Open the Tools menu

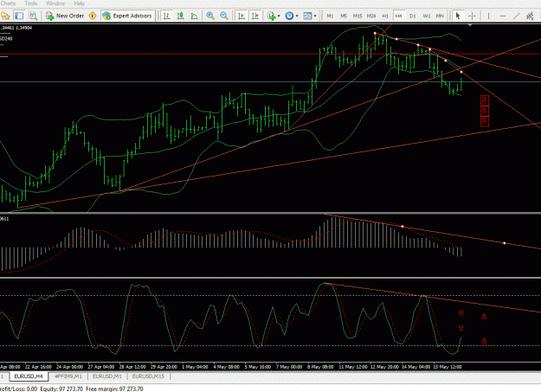point(30,3)
